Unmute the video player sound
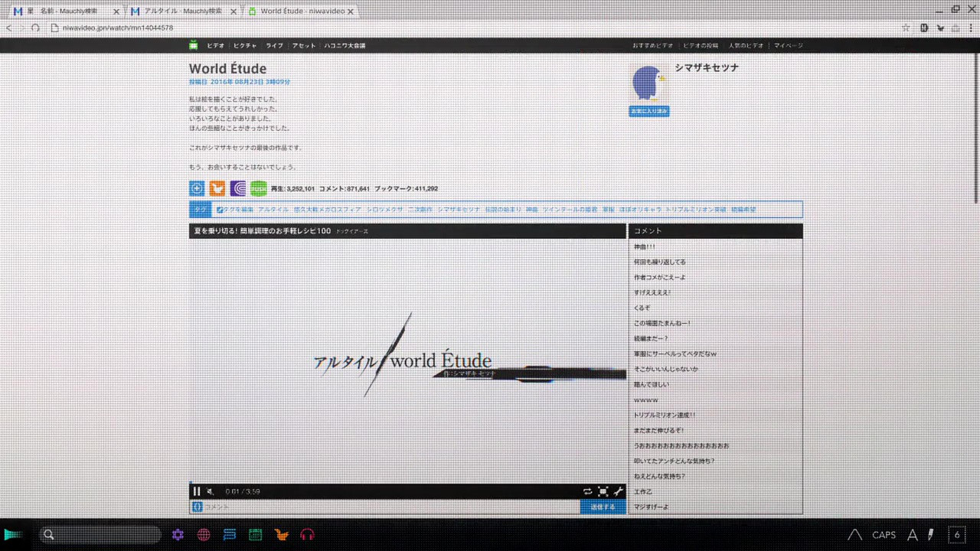Viewport: 980px width, 551px height. point(210,491)
